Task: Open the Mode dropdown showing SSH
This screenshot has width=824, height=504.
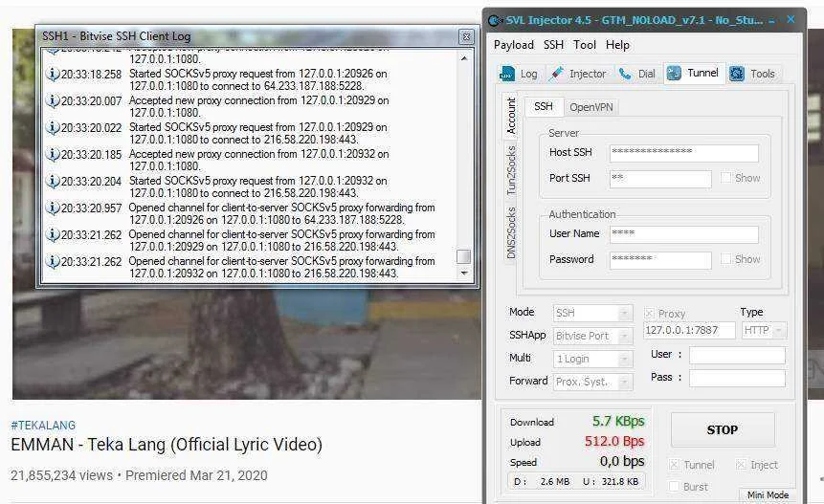Action: (x=592, y=313)
